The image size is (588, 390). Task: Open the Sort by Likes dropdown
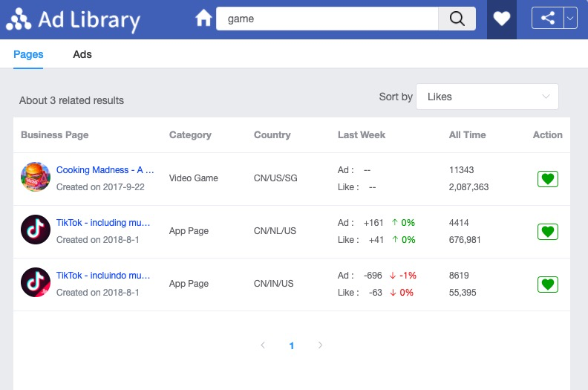tap(487, 97)
